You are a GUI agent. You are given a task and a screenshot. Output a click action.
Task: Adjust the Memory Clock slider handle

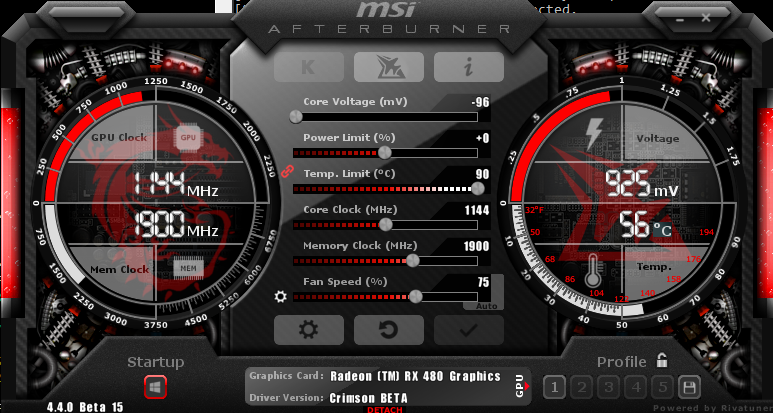click(x=413, y=261)
